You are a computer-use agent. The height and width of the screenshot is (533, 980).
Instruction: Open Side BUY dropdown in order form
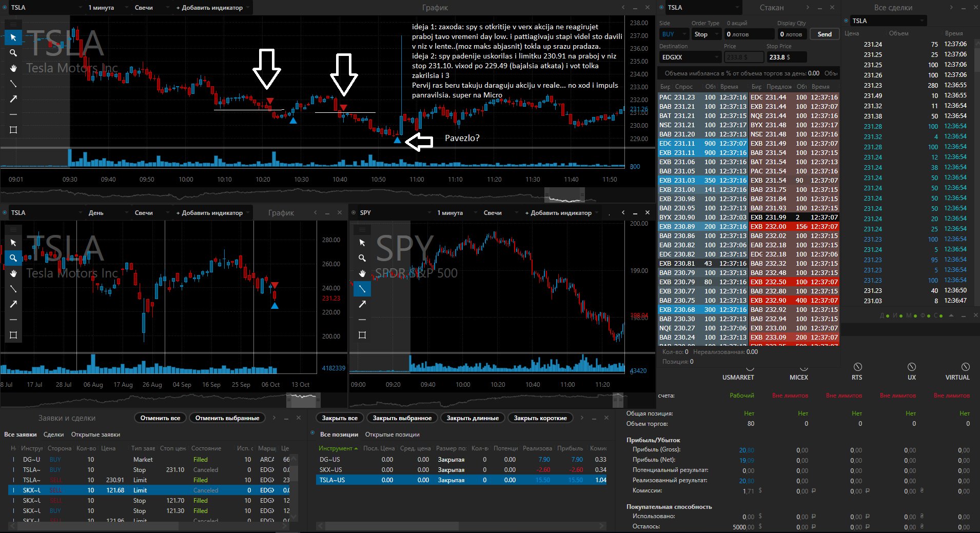674,34
